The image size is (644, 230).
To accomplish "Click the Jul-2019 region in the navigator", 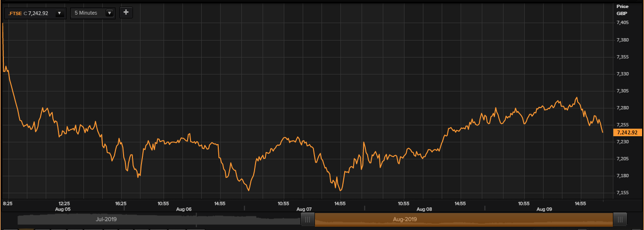I will 106,219.
